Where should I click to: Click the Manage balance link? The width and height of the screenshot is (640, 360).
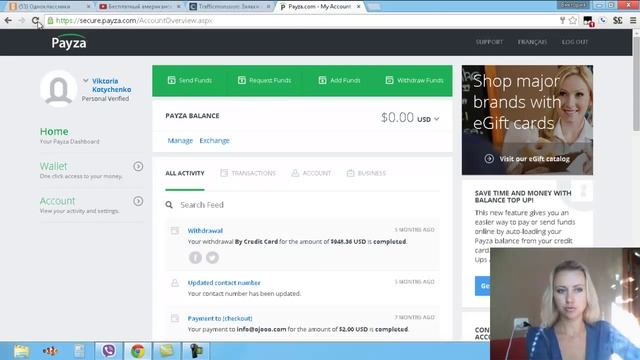180,140
